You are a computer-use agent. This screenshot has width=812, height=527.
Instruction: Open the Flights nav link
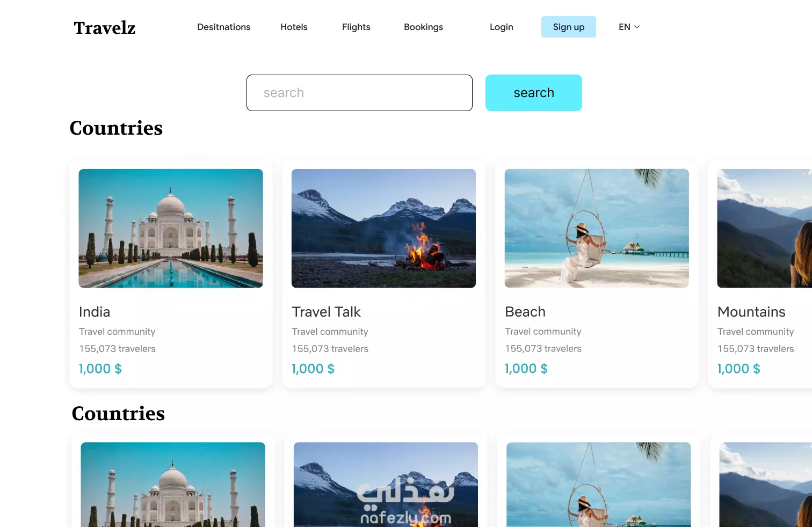tap(356, 27)
